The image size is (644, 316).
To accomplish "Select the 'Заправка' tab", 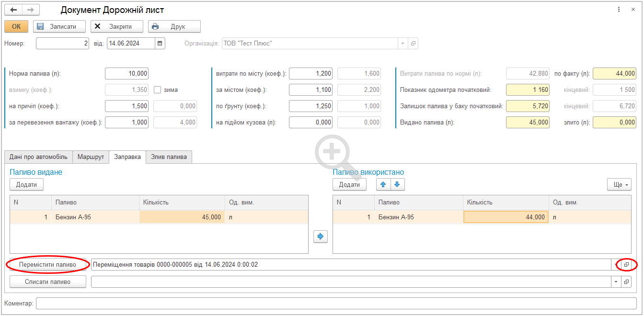I will 127,157.
